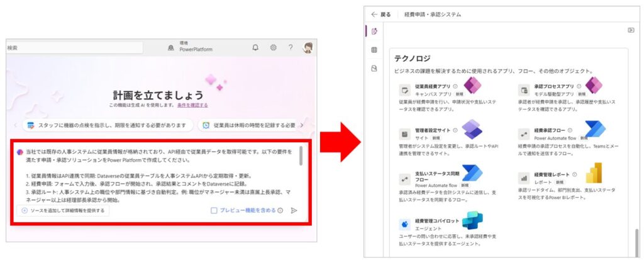Click the 検索 search field
Screen dimensions: 644x260
coord(74,48)
